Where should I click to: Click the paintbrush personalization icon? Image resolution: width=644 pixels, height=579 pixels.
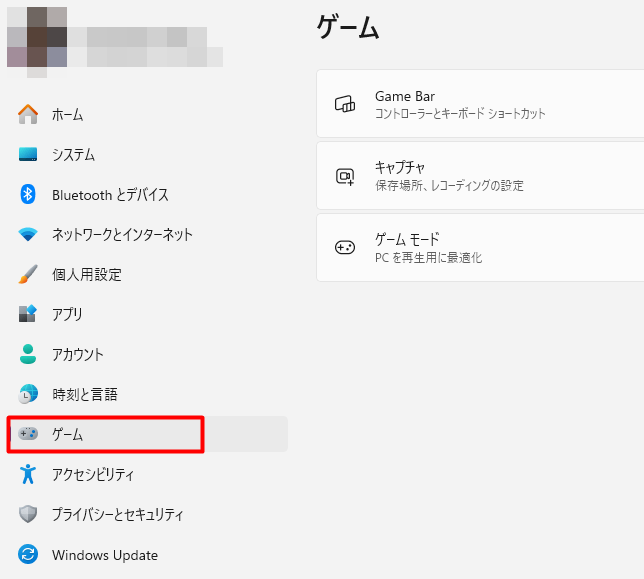click(x=28, y=274)
